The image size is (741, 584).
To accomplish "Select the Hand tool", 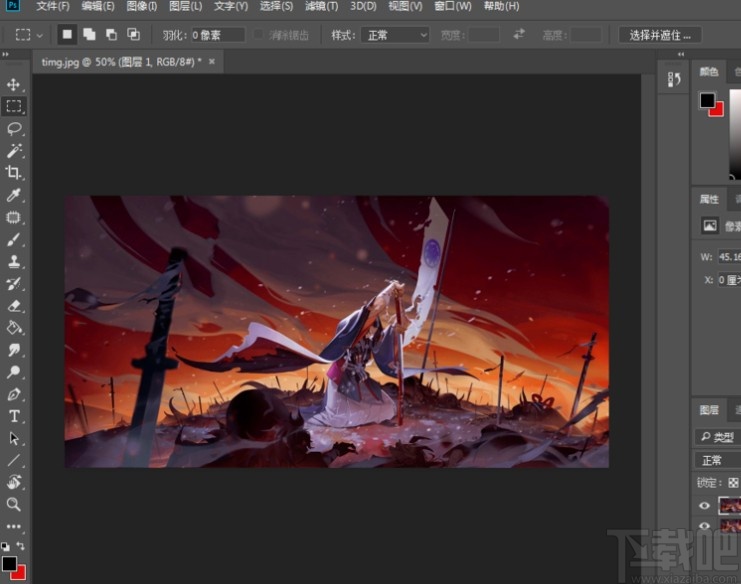I will tap(13, 482).
